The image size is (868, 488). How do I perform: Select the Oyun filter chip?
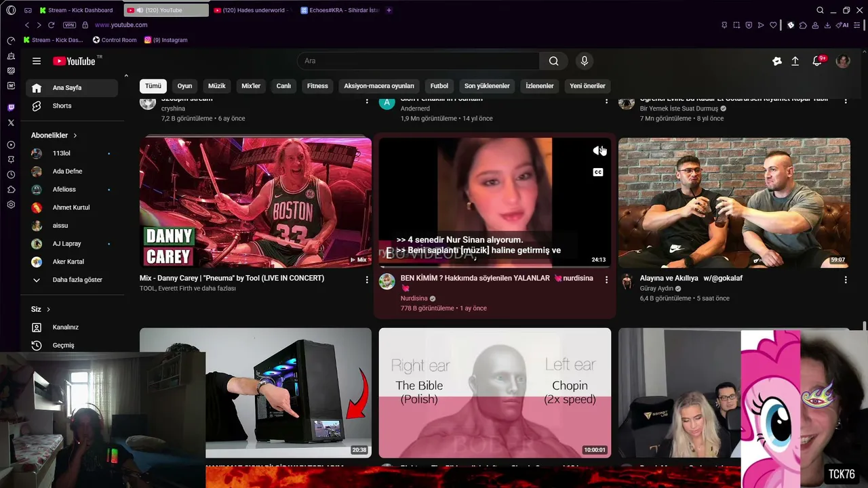pos(184,86)
